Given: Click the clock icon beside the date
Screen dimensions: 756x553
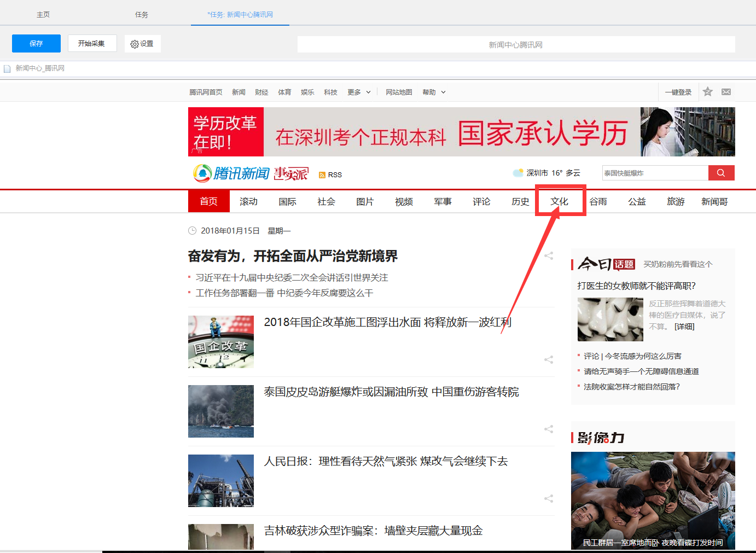Looking at the screenshot, I should [192, 230].
